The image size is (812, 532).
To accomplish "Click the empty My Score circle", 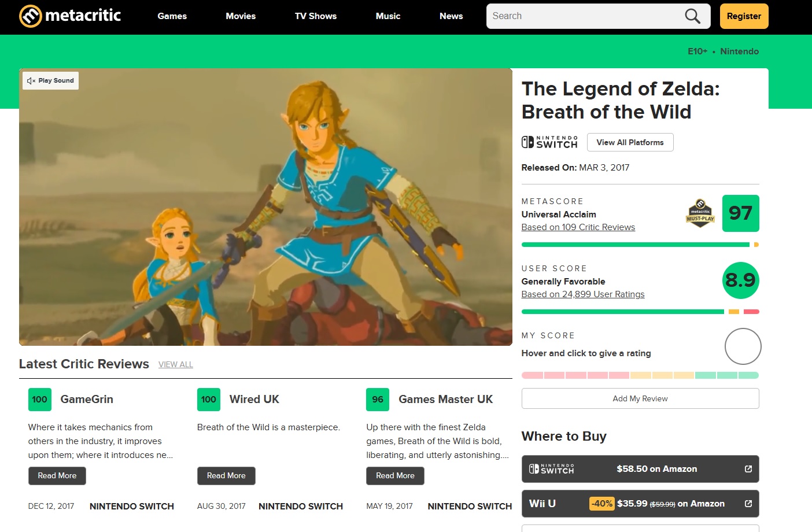I will 743,346.
